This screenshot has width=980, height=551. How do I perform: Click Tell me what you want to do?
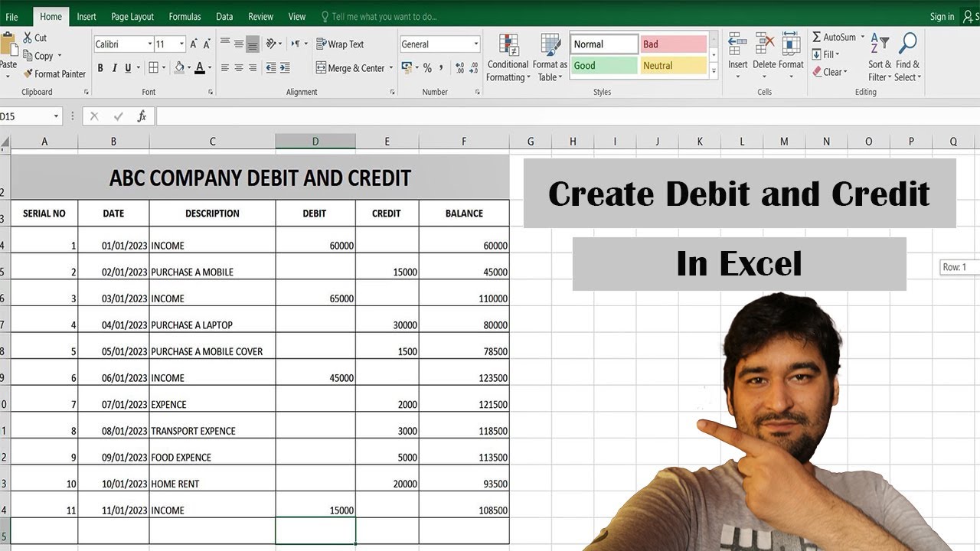tap(379, 17)
